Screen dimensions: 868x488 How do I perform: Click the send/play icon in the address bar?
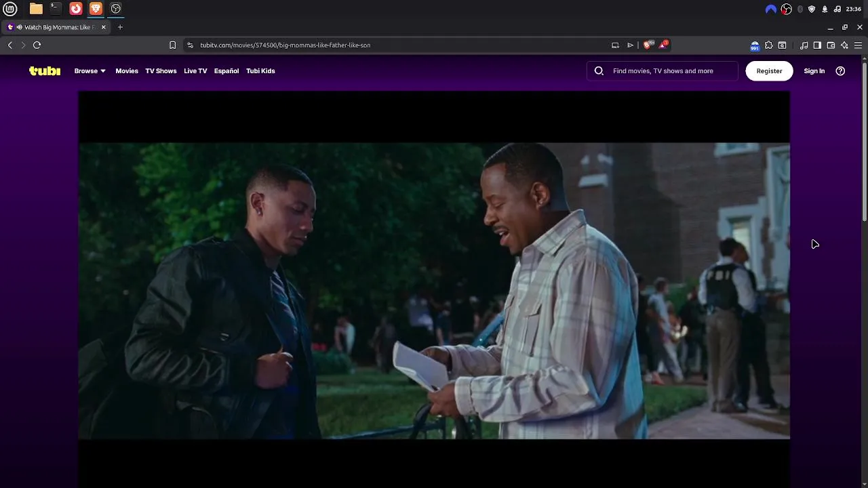(630, 45)
